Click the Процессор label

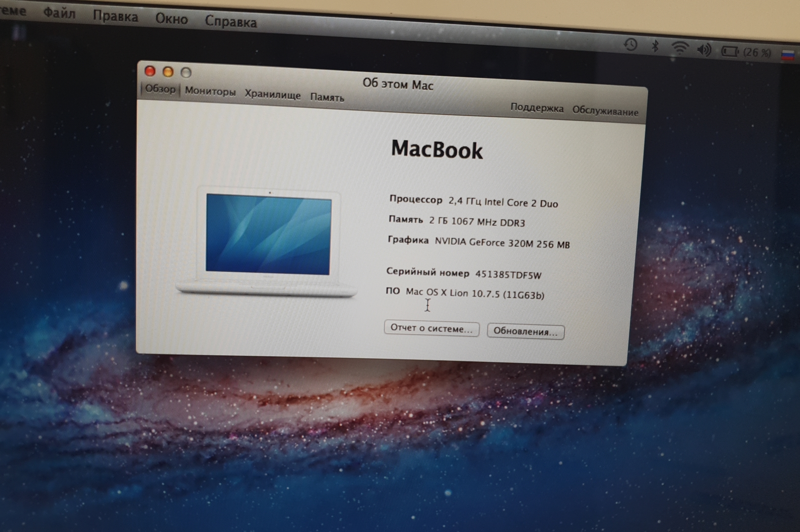tap(416, 199)
